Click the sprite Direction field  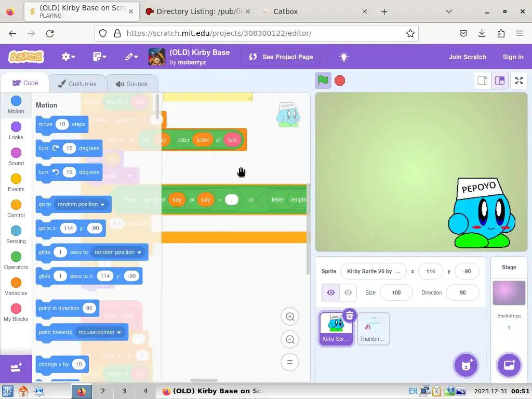tap(463, 292)
